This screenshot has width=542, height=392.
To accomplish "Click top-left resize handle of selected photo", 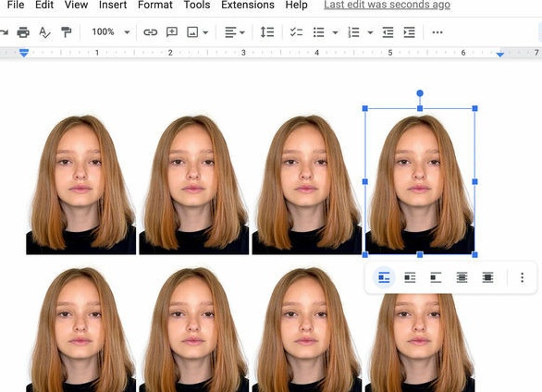I will pos(365,108).
